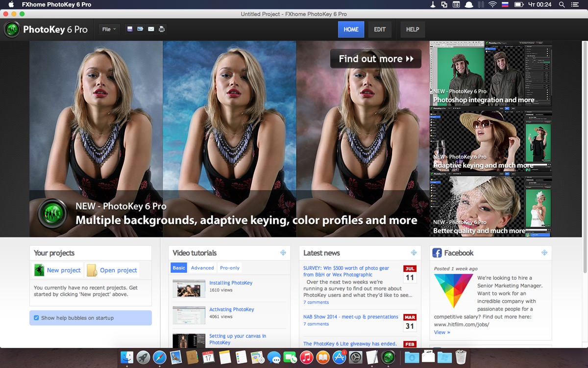
Task: Click 7 comments under the survey article
Action: click(316, 302)
